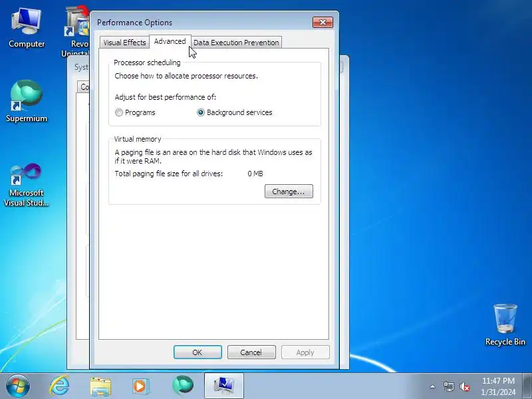Click the Virtual memory group label
The image size is (532, 399).
coord(138,139)
